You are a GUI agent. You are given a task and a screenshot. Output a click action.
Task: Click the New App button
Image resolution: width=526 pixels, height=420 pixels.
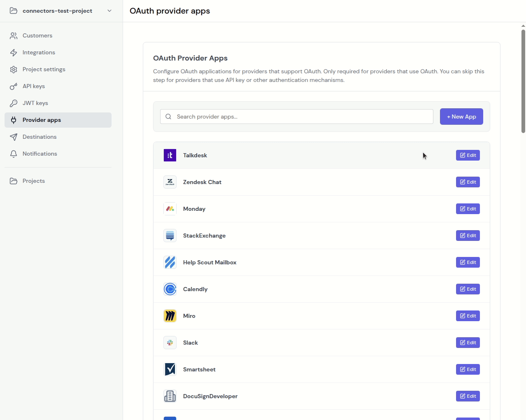pos(461,117)
